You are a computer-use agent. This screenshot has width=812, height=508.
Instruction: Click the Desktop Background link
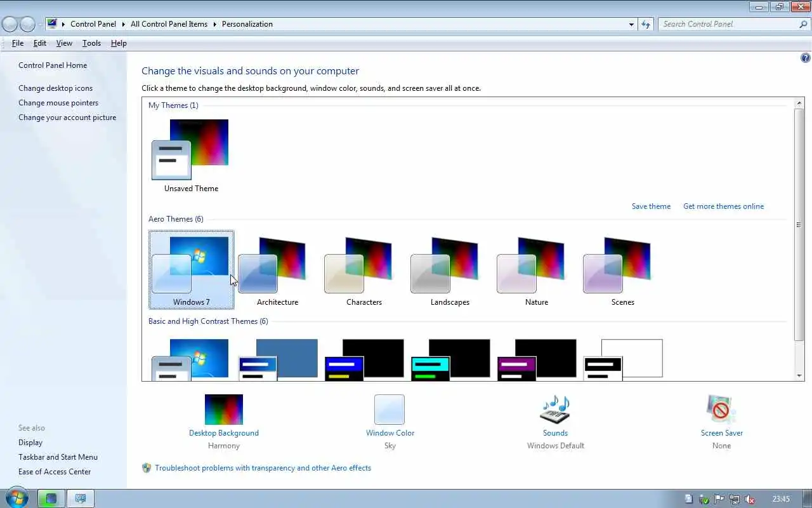[x=224, y=433]
